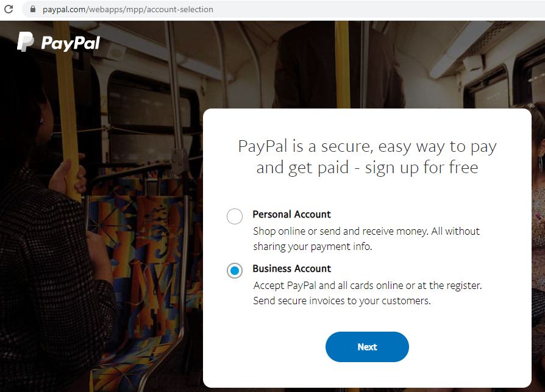Click the 'Send secure invoices' text line

pos(341,301)
